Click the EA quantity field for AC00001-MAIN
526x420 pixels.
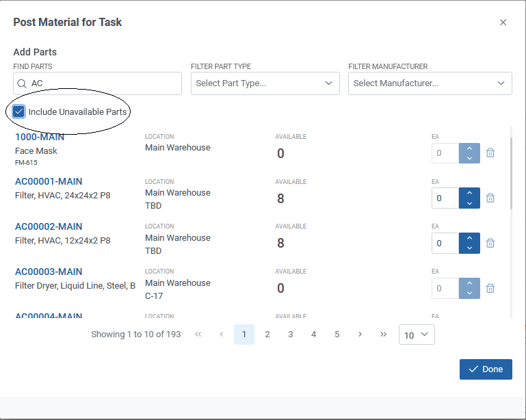(445, 198)
